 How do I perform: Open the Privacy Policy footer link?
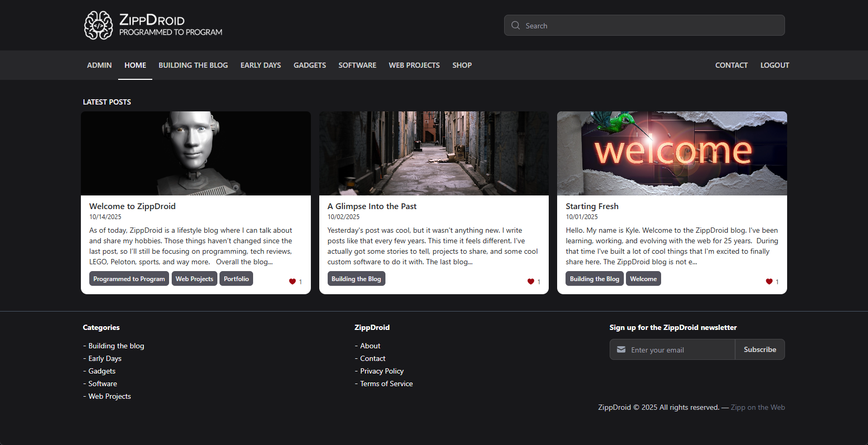(382, 371)
